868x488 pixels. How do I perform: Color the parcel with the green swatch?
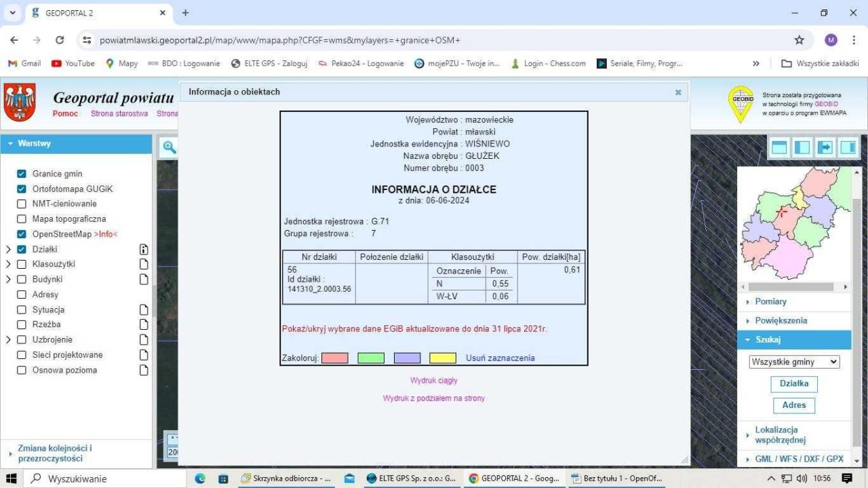coord(371,358)
